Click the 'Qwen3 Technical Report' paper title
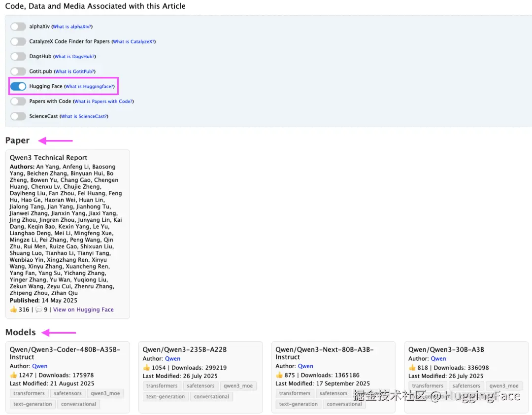 pos(48,158)
